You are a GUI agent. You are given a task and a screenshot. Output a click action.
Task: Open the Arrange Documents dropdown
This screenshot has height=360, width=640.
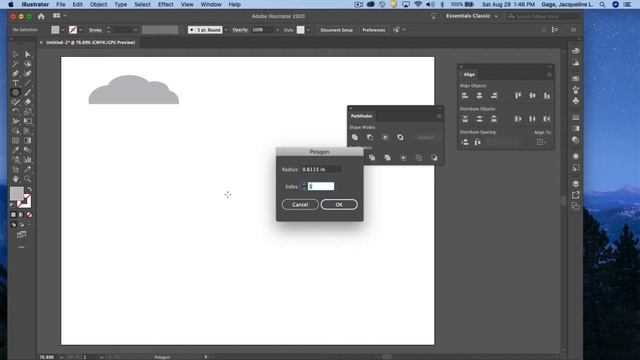(60, 16)
